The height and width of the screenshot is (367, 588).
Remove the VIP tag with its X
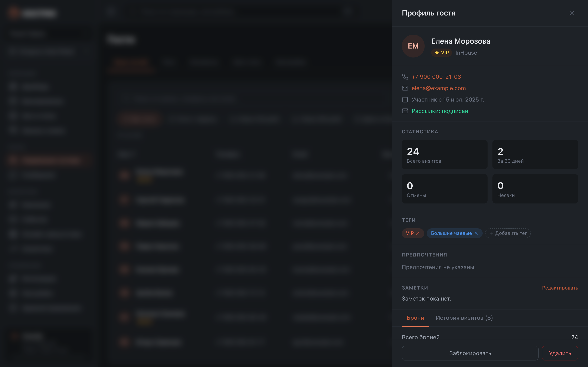[x=418, y=233]
